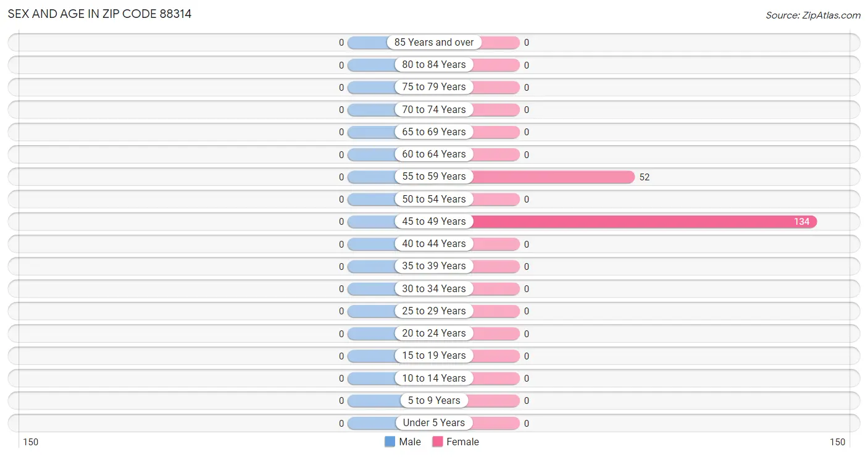868x457 pixels.
Task: Toggle the Female legend label
Action: [463, 442]
